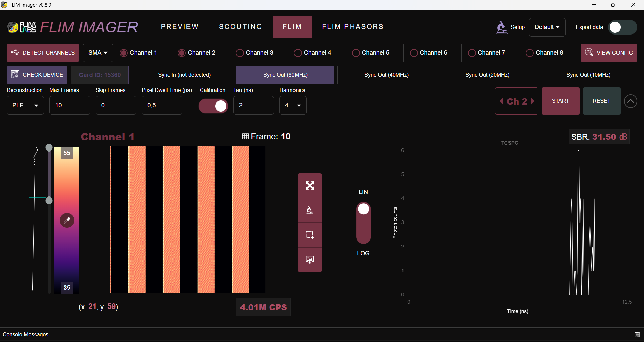The height and width of the screenshot is (342, 644).
Task: Click the colormap gradient bar
Action: click(x=67, y=220)
